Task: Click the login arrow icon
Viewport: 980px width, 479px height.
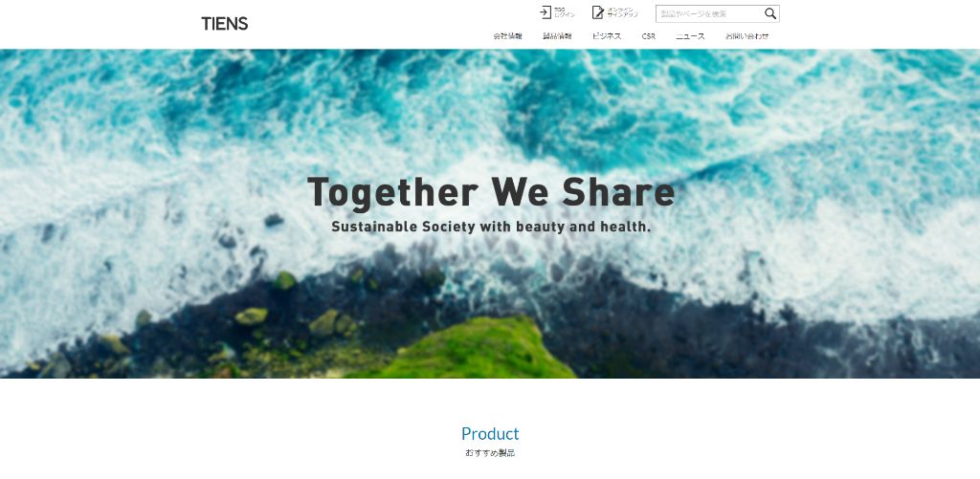Action: coord(545,12)
